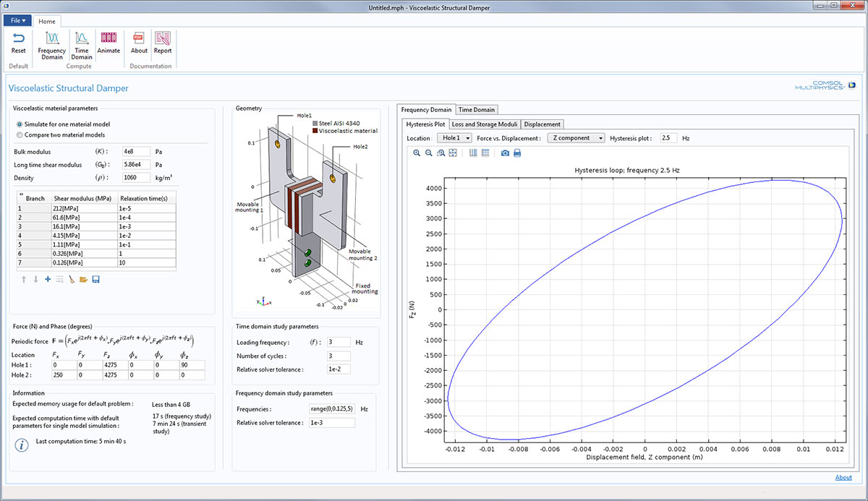Expand the 'Z component' dropdown
This screenshot has width=868, height=501.
click(x=575, y=138)
